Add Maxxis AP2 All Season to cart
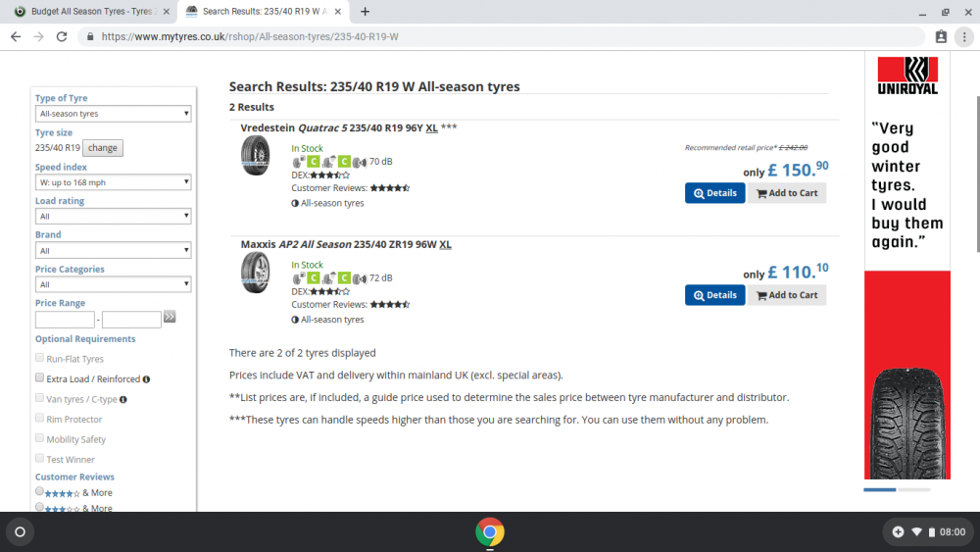Viewport: 980px width, 552px height. [x=787, y=295]
